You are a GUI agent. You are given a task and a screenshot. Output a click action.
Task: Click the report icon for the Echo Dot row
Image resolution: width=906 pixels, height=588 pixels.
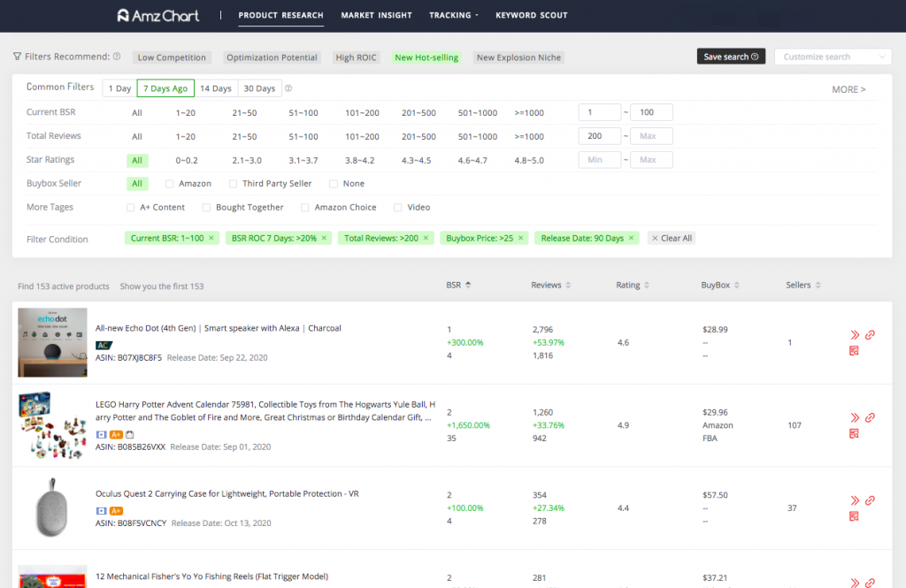pyautogui.click(x=854, y=351)
